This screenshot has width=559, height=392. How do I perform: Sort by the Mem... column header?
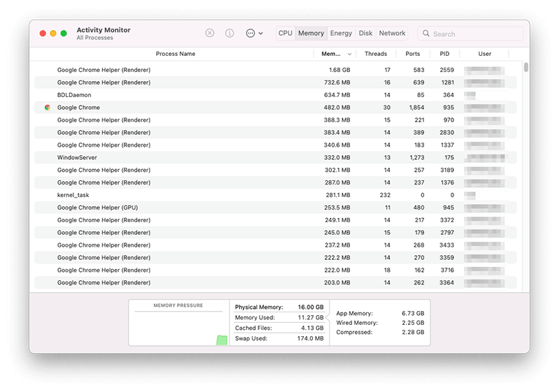point(331,54)
